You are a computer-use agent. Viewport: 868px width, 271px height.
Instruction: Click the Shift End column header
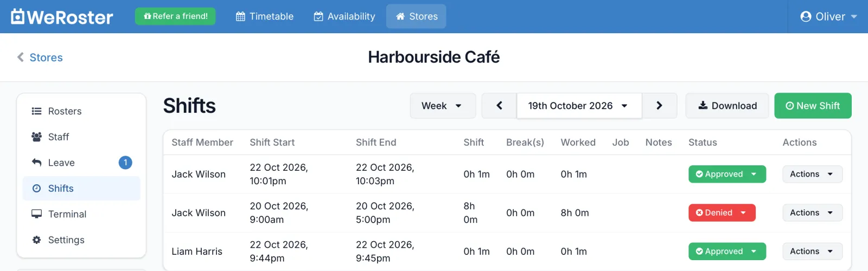click(376, 142)
